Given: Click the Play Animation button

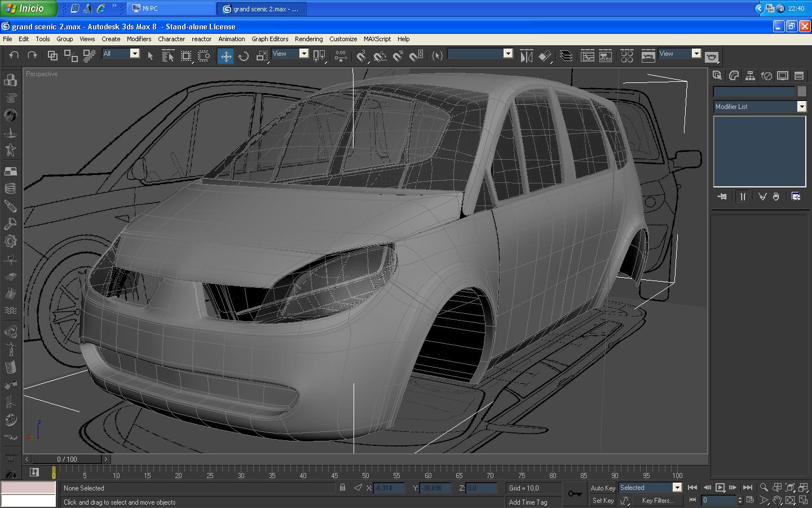Looking at the screenshot, I should [x=720, y=488].
